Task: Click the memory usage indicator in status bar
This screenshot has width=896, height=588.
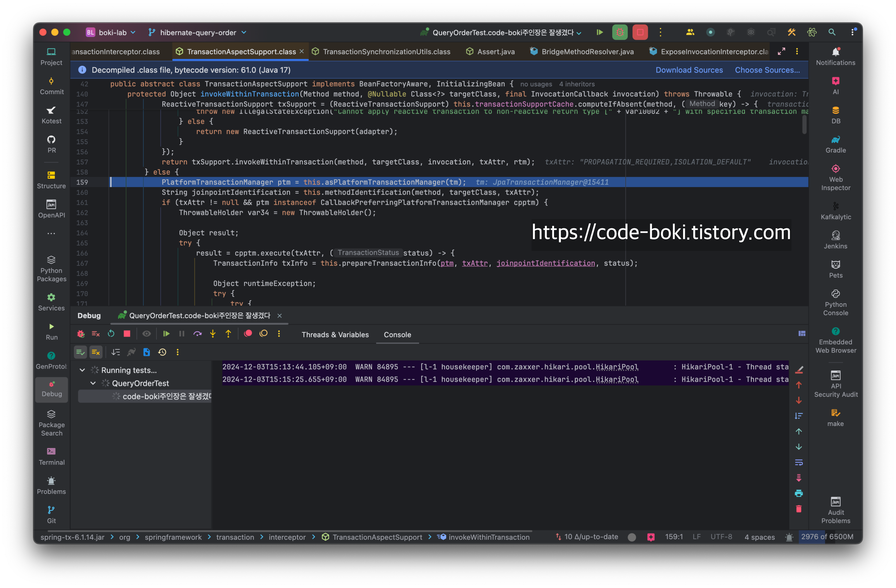Action: pyautogui.click(x=827, y=537)
